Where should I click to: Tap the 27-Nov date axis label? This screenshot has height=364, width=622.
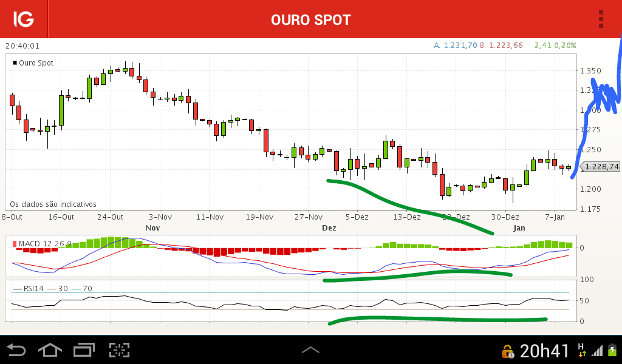coord(309,217)
